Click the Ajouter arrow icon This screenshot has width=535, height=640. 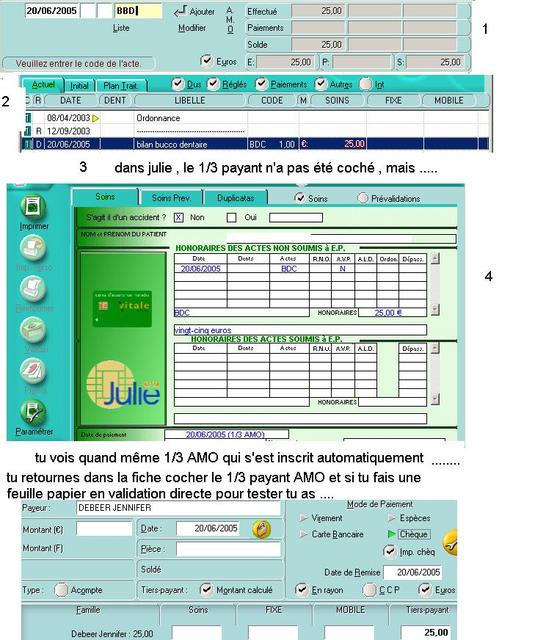coord(180,11)
